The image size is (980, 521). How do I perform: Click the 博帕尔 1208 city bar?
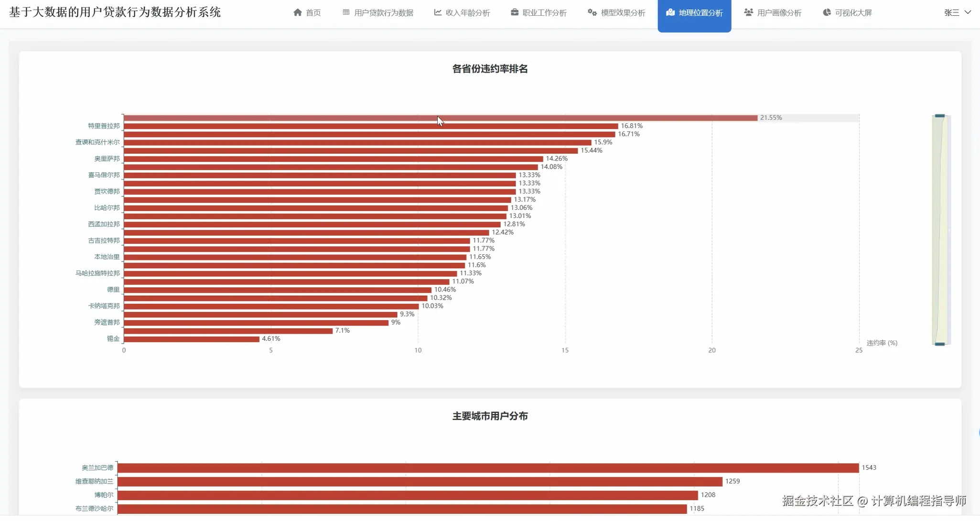click(407, 495)
